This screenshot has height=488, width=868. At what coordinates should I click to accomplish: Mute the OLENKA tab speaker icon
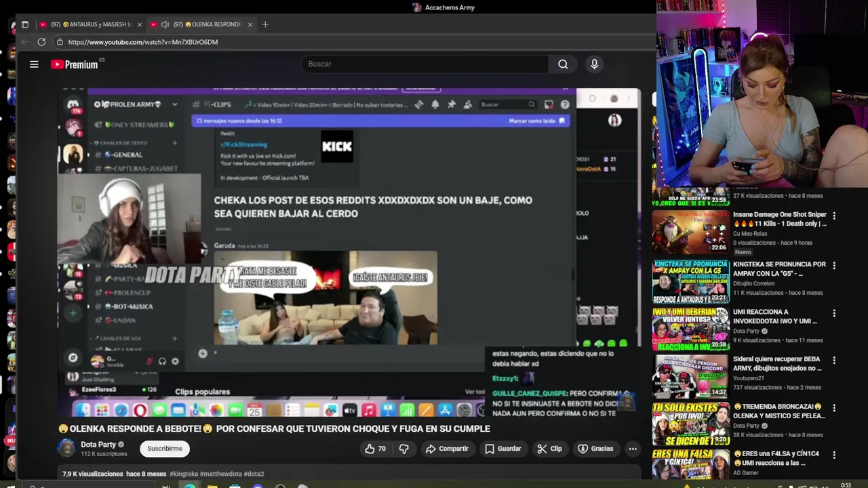click(165, 24)
